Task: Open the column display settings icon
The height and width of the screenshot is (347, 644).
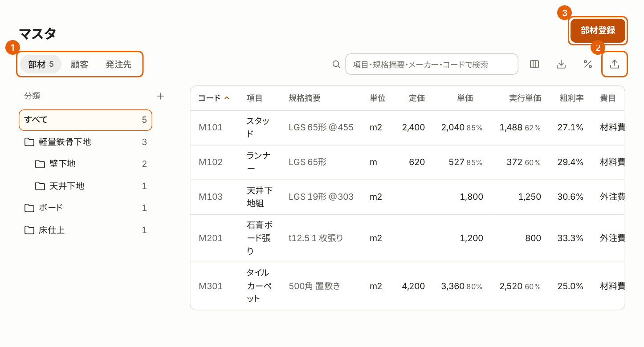Action: pos(534,64)
